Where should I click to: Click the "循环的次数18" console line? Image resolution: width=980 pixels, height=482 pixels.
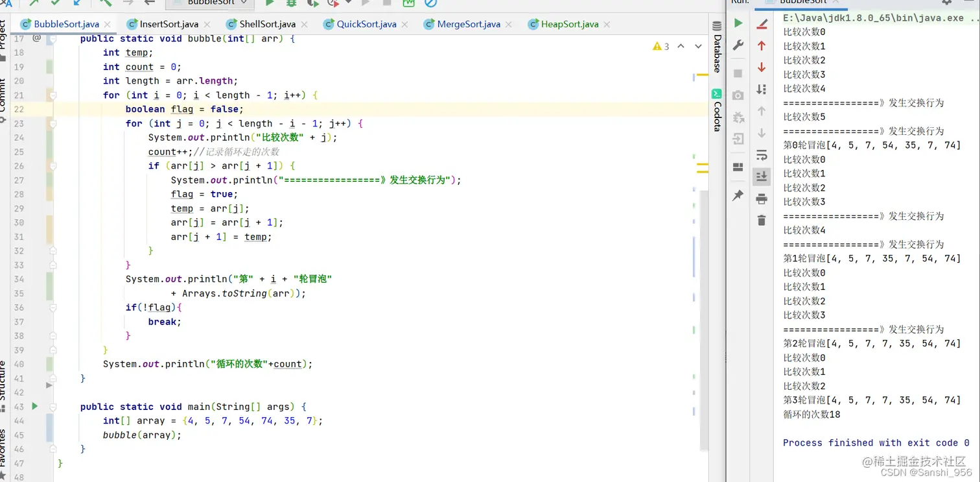click(811, 414)
